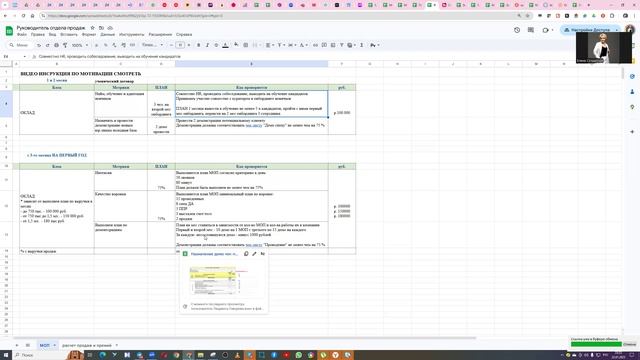Open the vertical align dropdown
The width and height of the screenshot is (640, 360).
280,45
